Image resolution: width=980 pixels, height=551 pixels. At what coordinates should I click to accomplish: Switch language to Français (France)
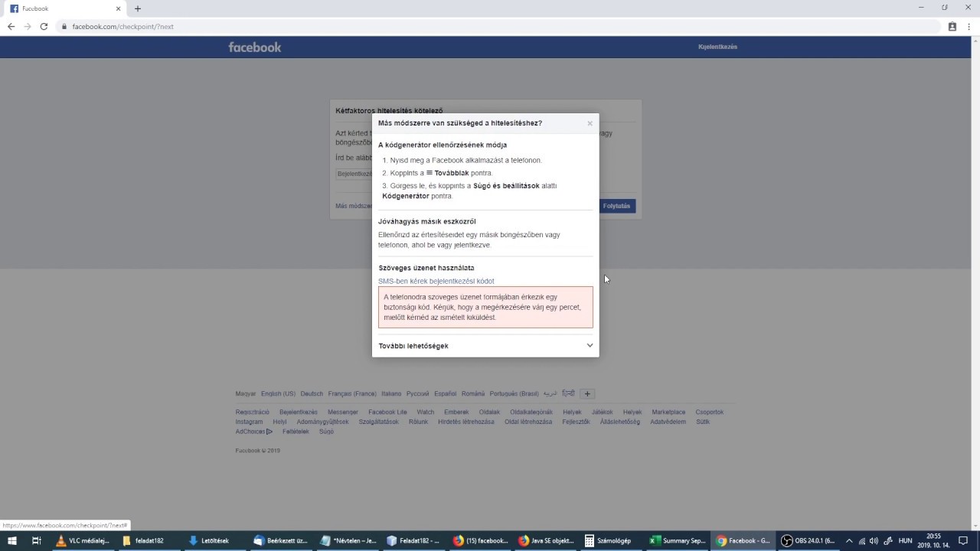(352, 393)
